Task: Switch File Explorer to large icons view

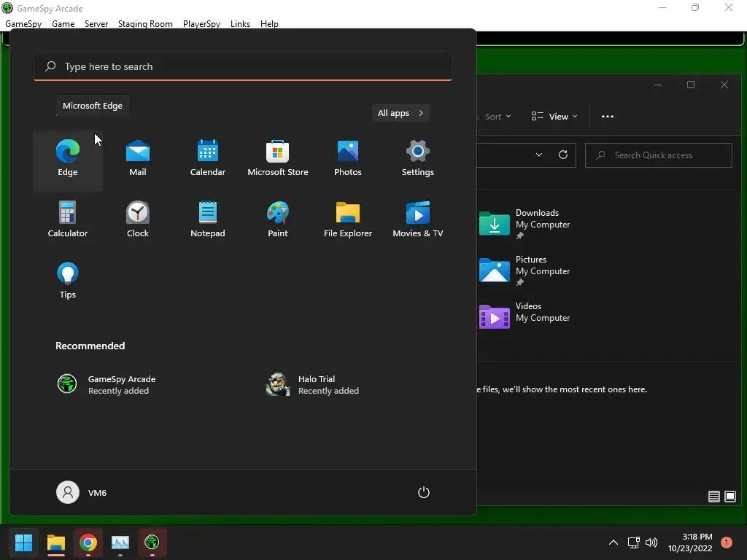Action: point(730,497)
